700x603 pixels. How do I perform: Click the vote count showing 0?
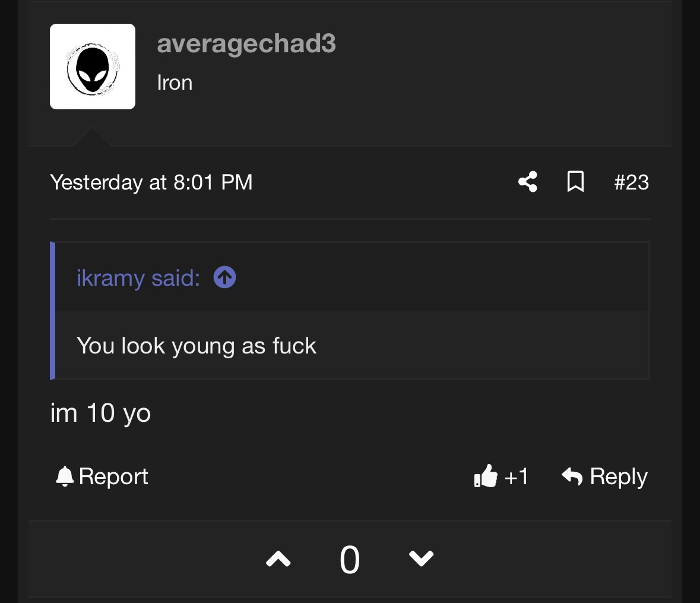[350, 560]
